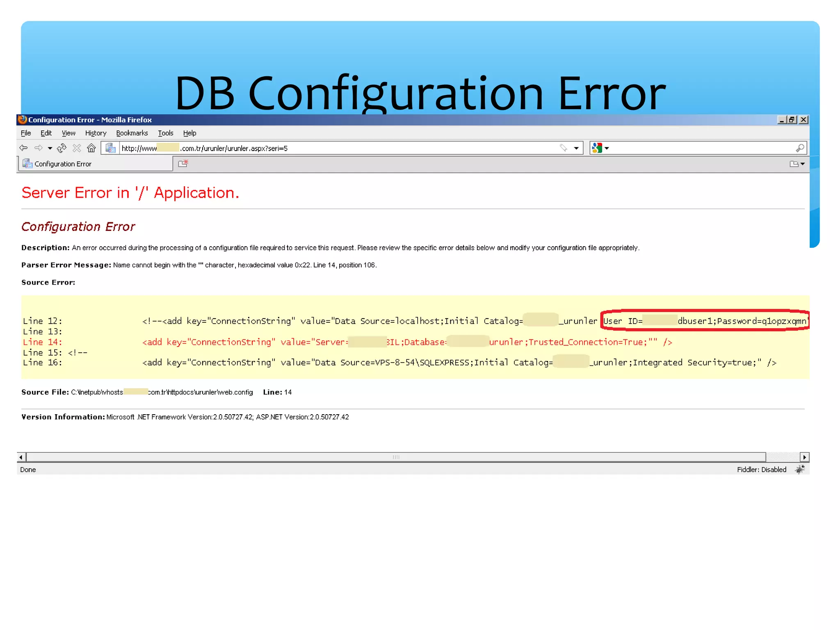The height and width of the screenshot is (630, 840).
Task: Open the View menu
Action: tap(68, 133)
